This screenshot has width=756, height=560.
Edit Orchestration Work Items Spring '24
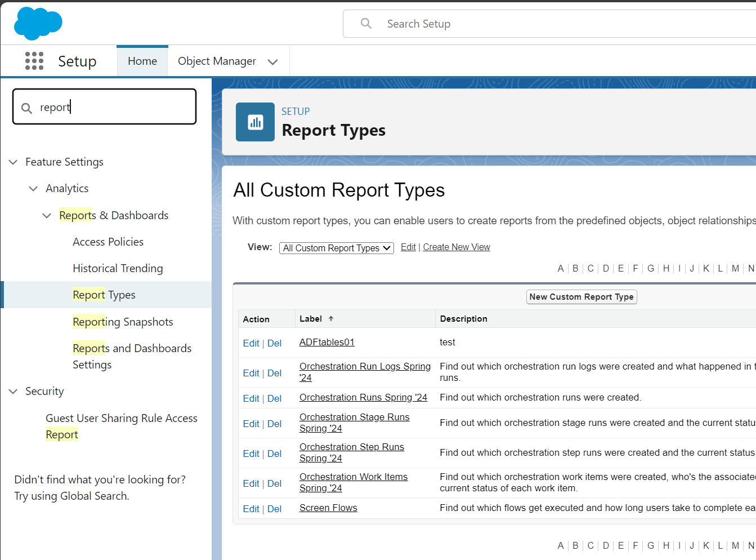pos(251,483)
